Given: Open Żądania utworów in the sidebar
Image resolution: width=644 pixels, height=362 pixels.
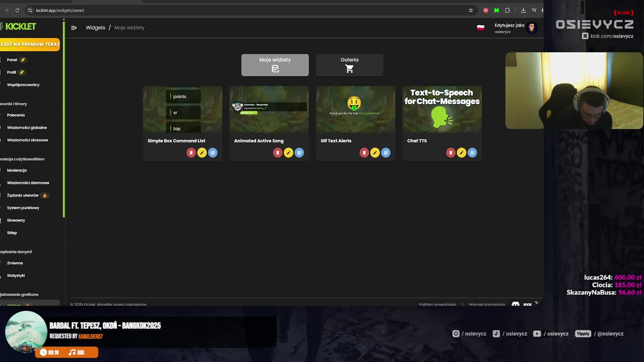Looking at the screenshot, I should click(x=23, y=196).
